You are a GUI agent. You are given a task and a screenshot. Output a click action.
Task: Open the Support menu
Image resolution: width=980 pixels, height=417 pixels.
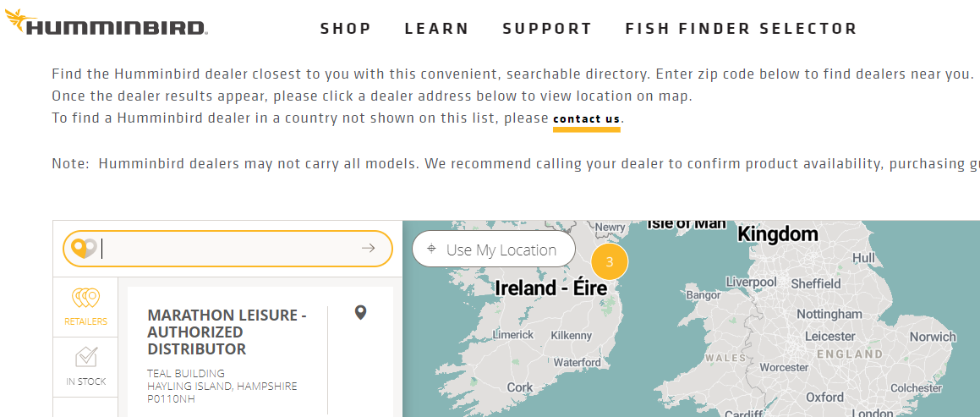click(x=547, y=29)
